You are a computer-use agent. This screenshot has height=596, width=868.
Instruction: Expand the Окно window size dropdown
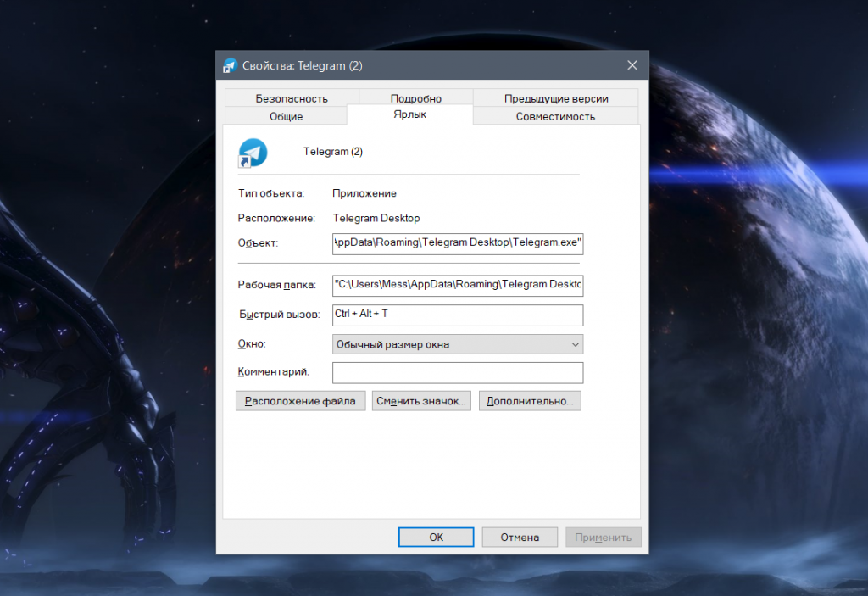coord(457,344)
